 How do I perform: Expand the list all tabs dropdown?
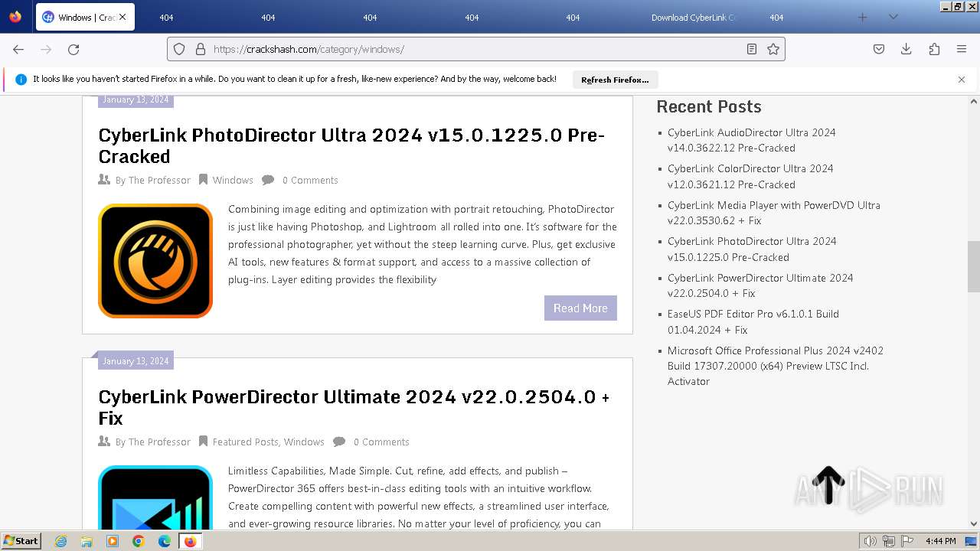(893, 17)
